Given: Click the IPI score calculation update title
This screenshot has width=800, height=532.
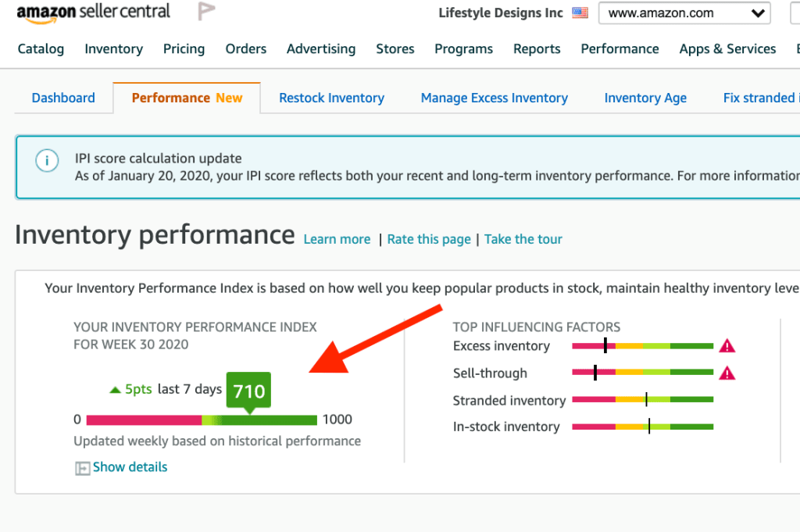Looking at the screenshot, I should (x=158, y=159).
